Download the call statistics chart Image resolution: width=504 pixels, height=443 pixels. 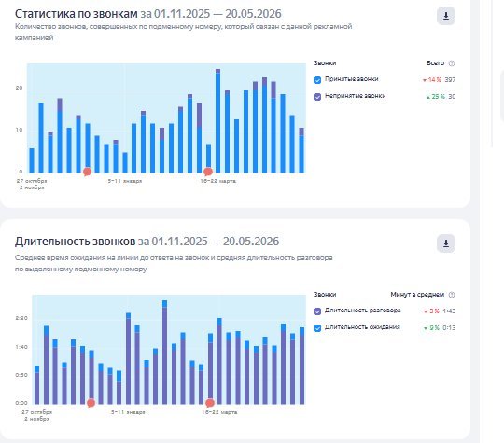(446, 16)
